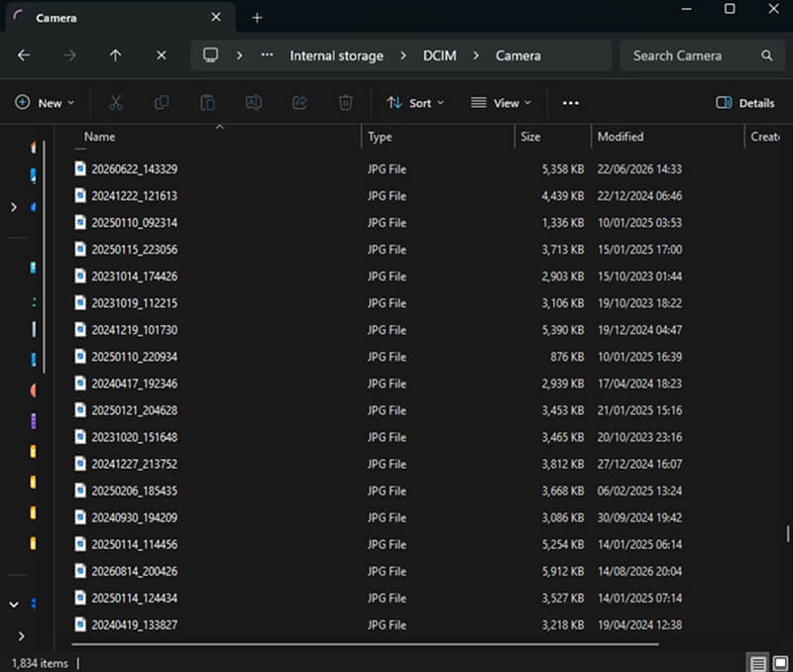Expand chevron after the monitor icon
Screen dimensions: 793x672
click(240, 56)
